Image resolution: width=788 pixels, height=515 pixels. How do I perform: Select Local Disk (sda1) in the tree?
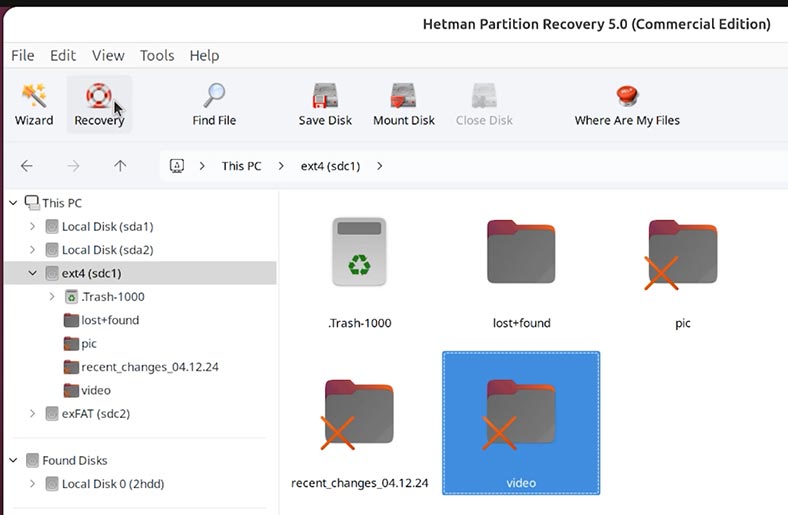point(108,227)
